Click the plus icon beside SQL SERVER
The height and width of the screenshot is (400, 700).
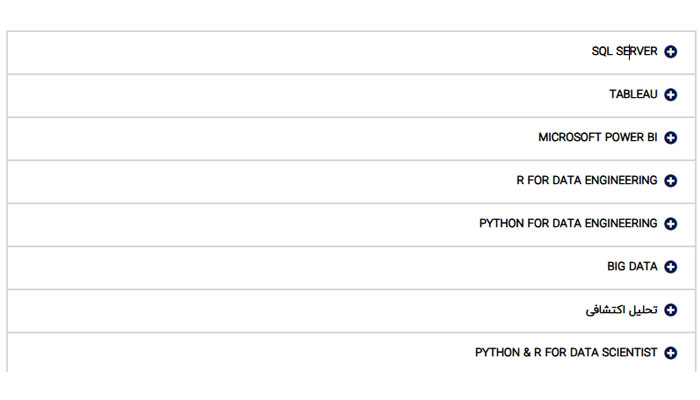pos(671,52)
